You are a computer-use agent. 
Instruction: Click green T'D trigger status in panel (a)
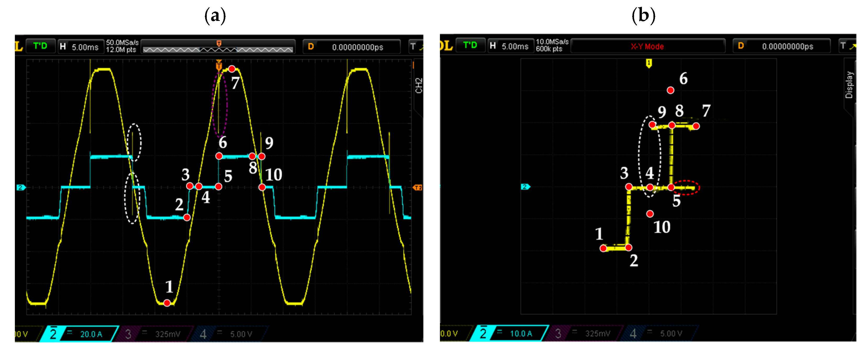coord(41,46)
